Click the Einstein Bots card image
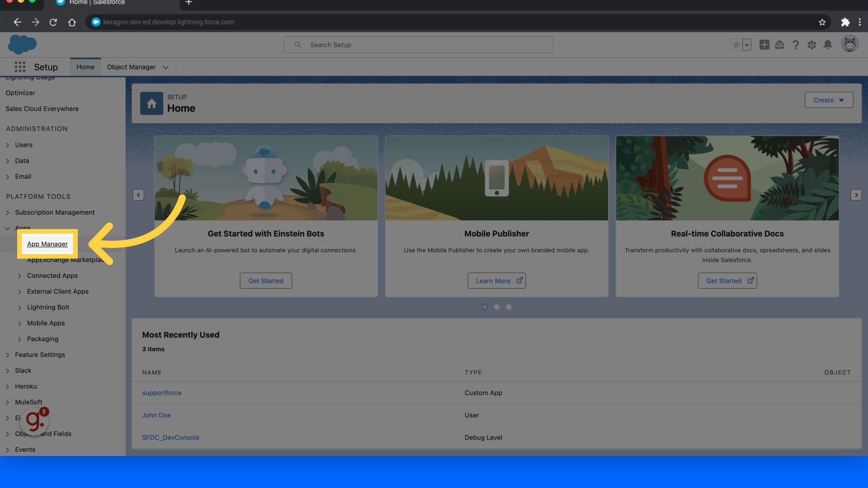 (266, 178)
